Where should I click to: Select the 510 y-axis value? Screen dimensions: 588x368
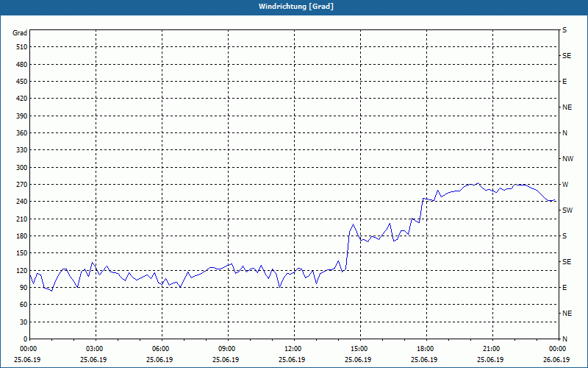click(x=22, y=47)
